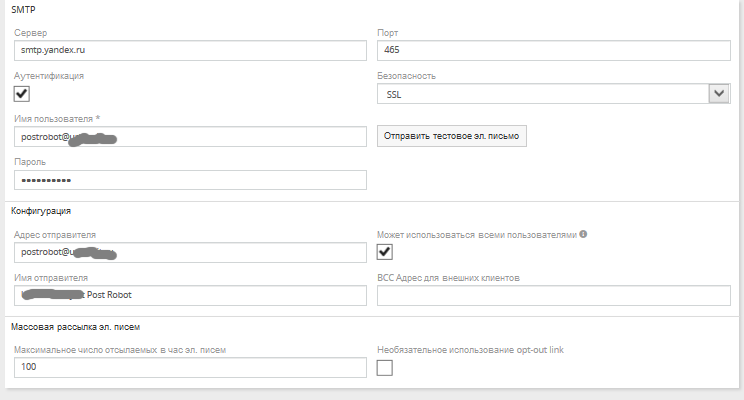Click the max emails per hour field
This screenshot has height=400, width=744.
point(191,368)
